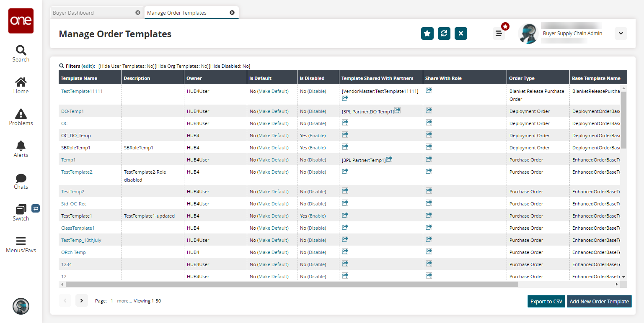Open the Menus/Favs hamburger menu
The height and width of the screenshot is (323, 644).
point(21,244)
